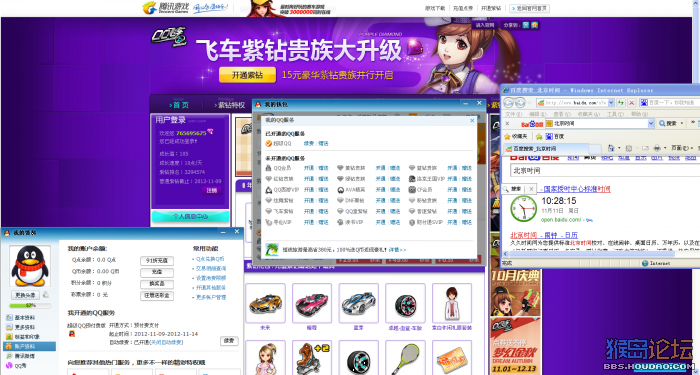Click the DNF黑钻 diamond icon
Image resolution: width=700 pixels, height=375 pixels.
340,200
